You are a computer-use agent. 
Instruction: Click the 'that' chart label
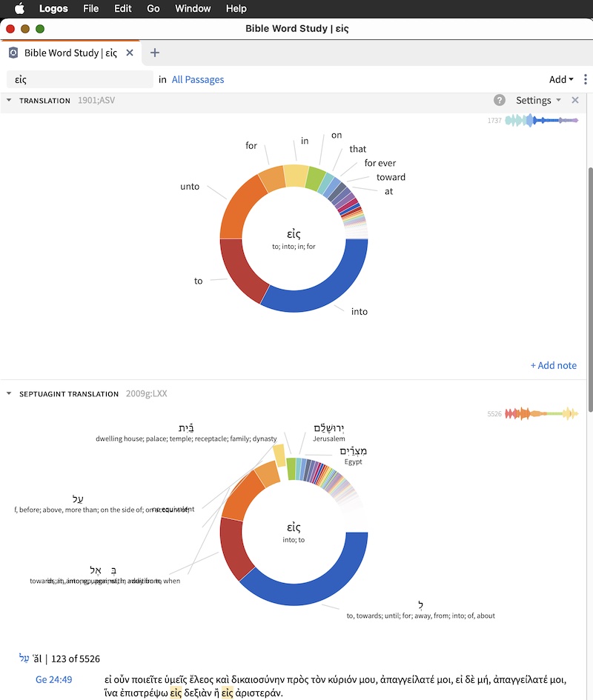[357, 149]
